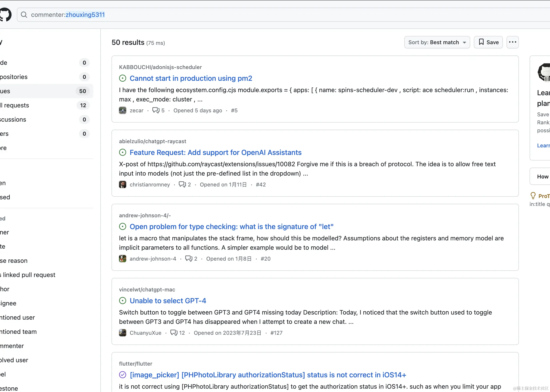550x392 pixels.
Task: Open issue about signature of "let"
Action: click(x=231, y=226)
